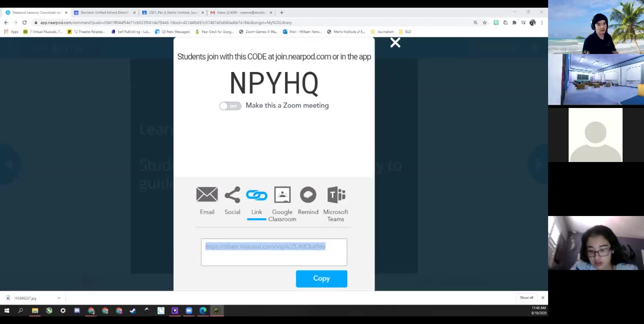This screenshot has height=324, width=644.
Task: Click the NPYHQ join code text
Action: pyautogui.click(x=274, y=84)
